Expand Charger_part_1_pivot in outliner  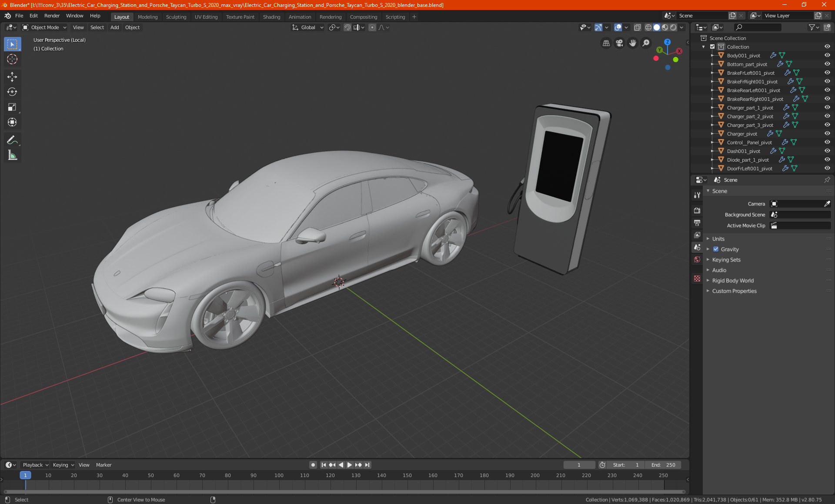(x=712, y=108)
